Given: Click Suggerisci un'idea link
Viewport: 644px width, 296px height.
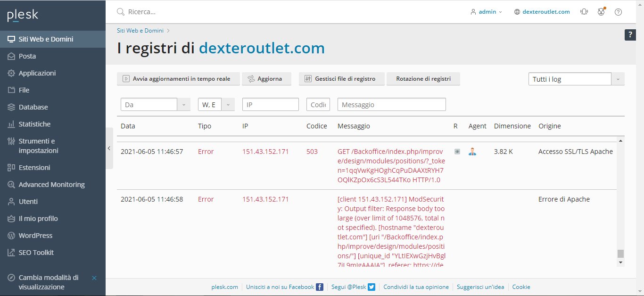Looking at the screenshot, I should [x=480, y=287].
